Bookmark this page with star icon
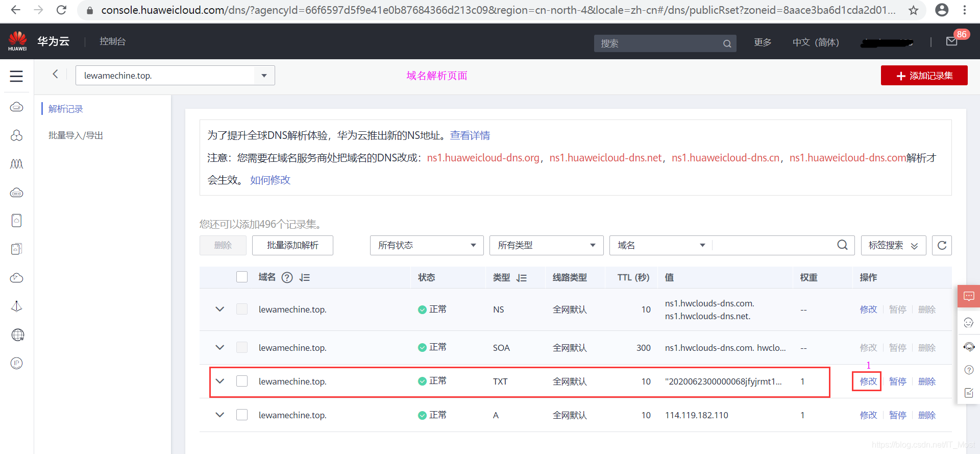Screen dimensions: 980x454 913,10
